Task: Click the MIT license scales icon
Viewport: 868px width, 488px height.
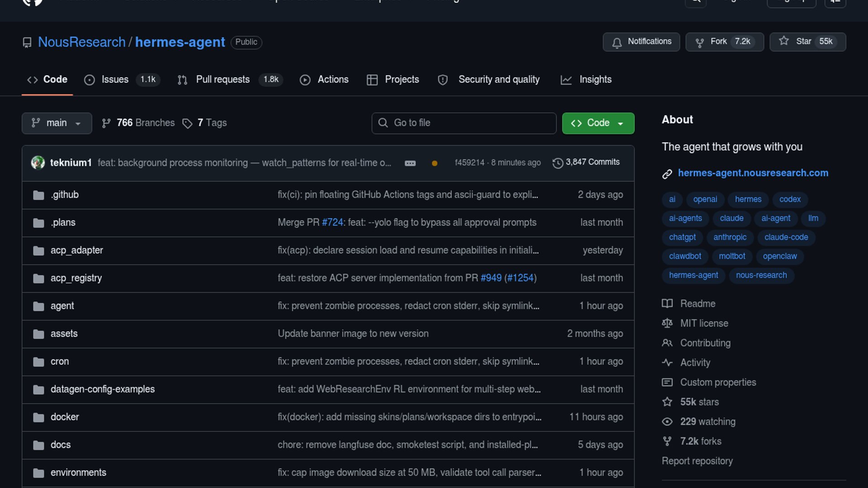Action: coord(667,323)
